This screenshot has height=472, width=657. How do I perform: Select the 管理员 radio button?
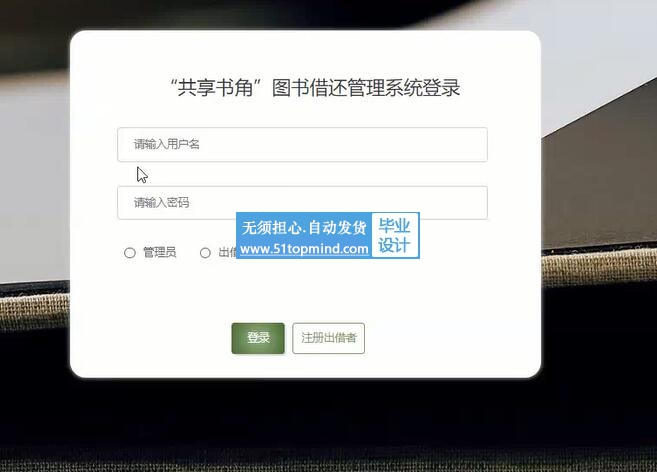(130, 253)
